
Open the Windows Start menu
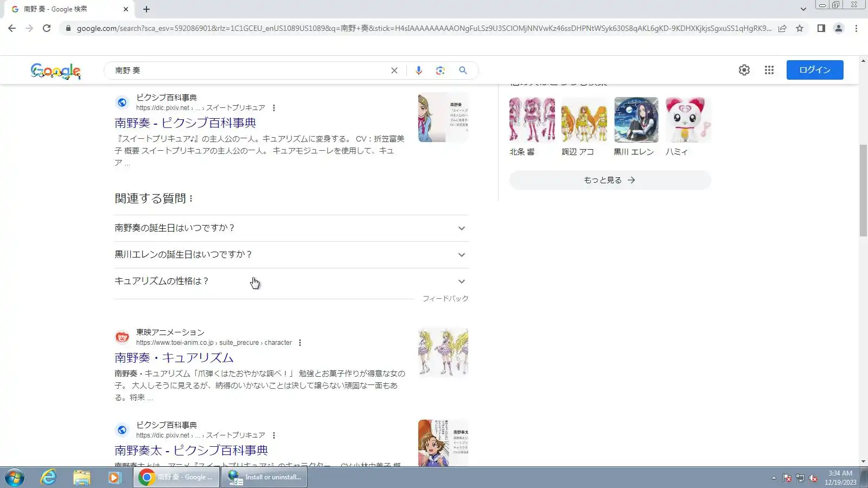coord(15,478)
